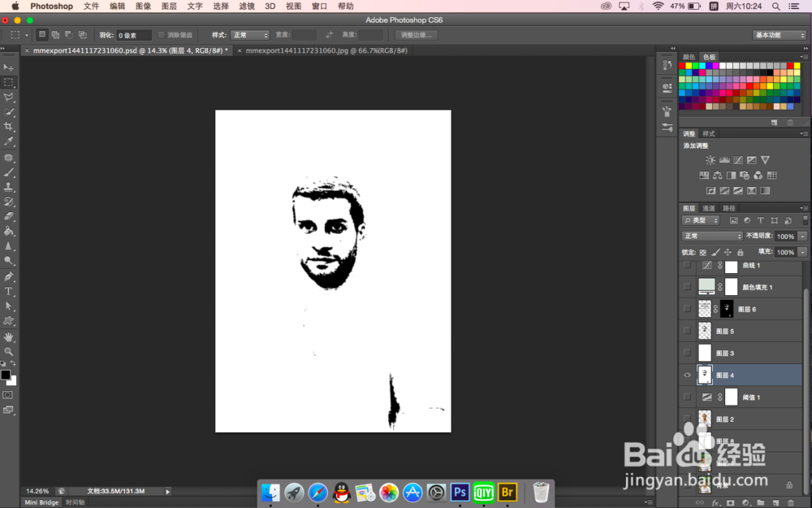Image resolution: width=812 pixels, height=508 pixels.
Task: Open the 不透明度 opacity dropdown arrow
Action: [x=803, y=236]
